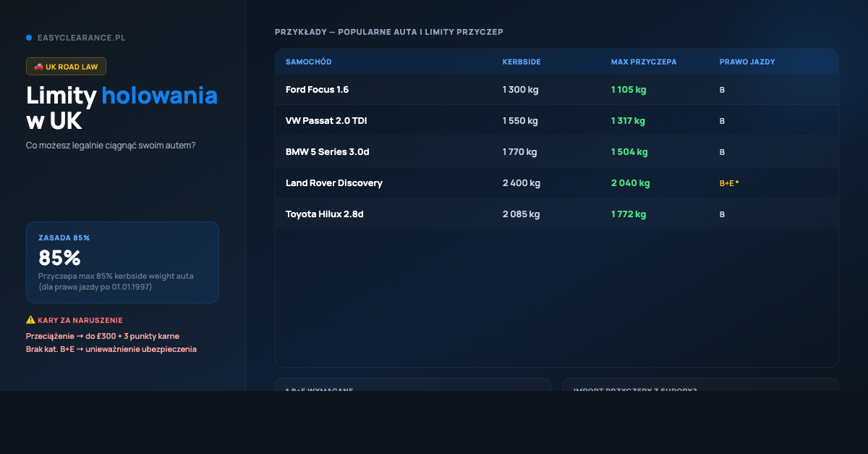Screen dimensions: 868x454
Task: Click the subtitle 'Co możesz legalnie ciągnąć swoim autem?'
Action: [111, 146]
